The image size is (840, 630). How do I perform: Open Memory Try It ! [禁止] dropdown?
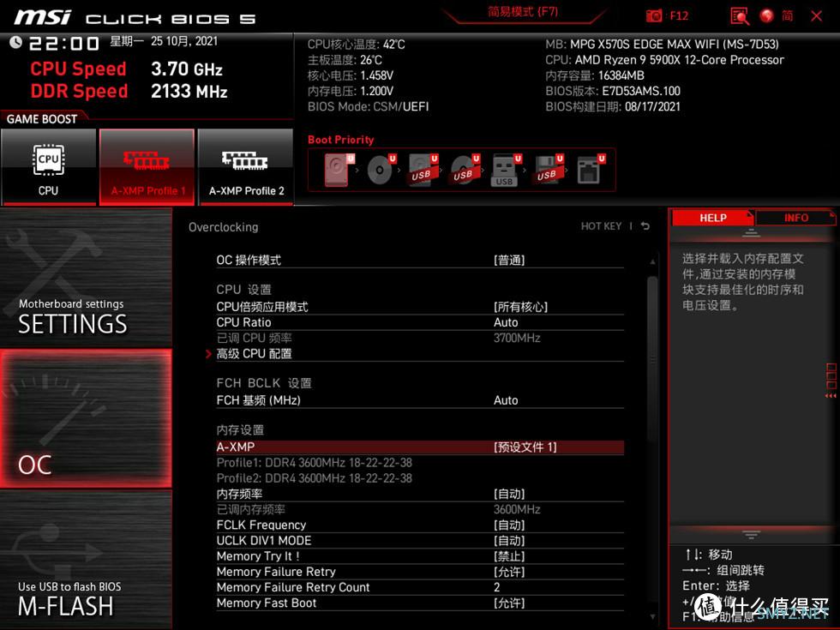420,556
